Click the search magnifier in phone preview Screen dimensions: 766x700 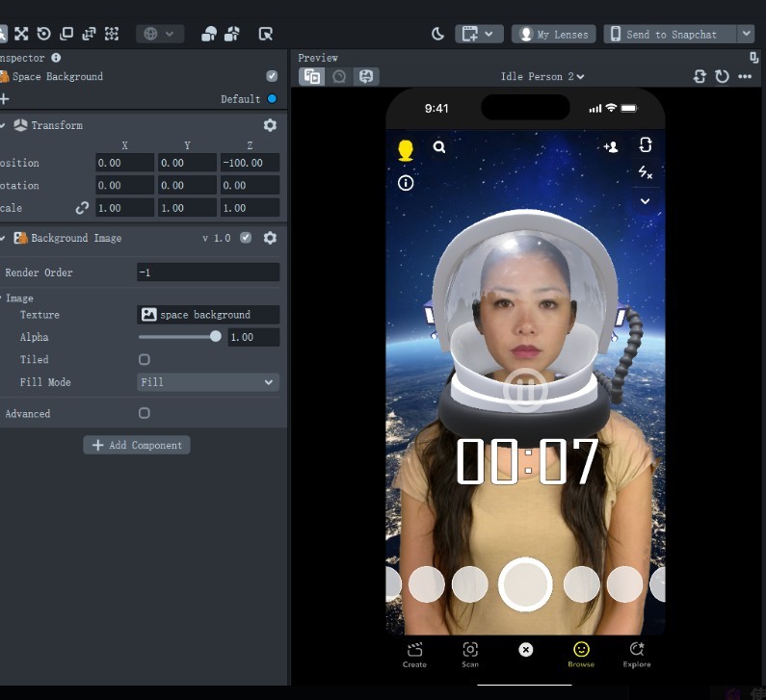pos(439,147)
